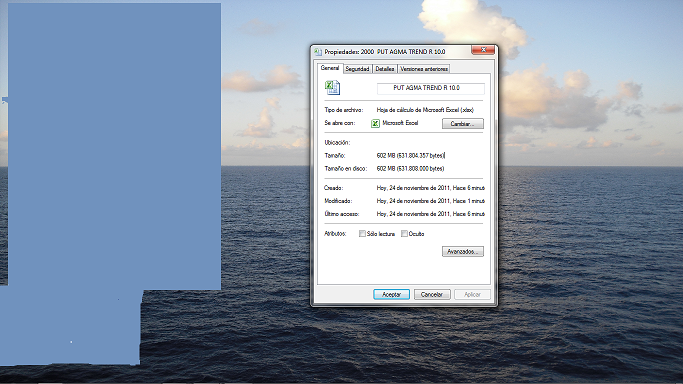
Task: Click the Excel icon in the dialog title bar
Action: (x=318, y=52)
